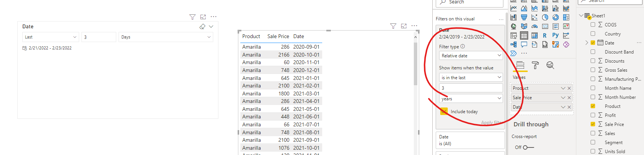Open the filter icon above the table visual
The width and height of the screenshot is (644, 155).
point(393,26)
